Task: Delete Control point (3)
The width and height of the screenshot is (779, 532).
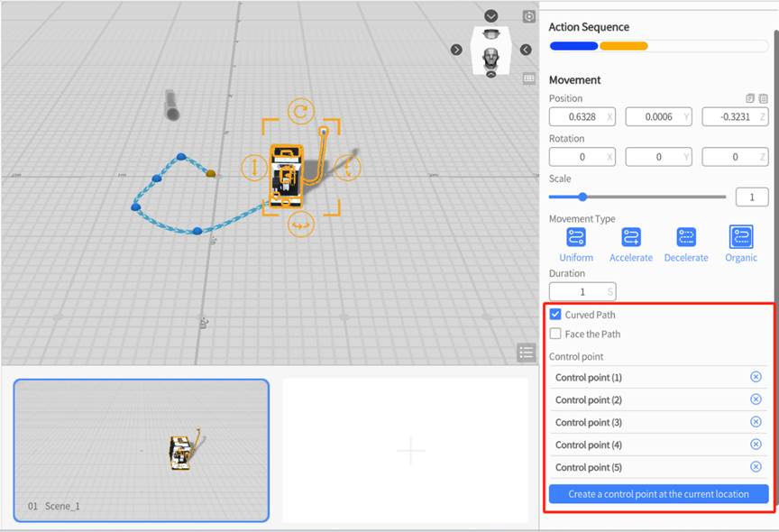Action: pyautogui.click(x=756, y=422)
